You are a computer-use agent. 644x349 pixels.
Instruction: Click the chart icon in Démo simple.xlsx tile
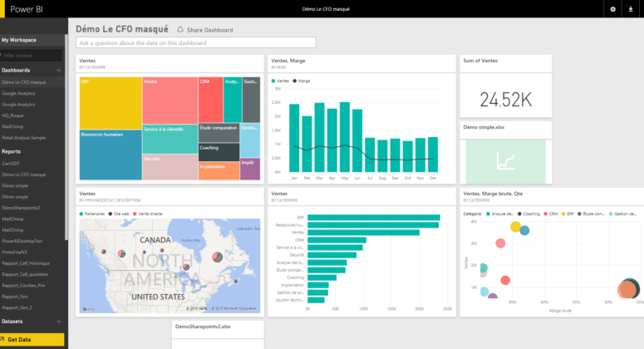pyautogui.click(x=505, y=161)
